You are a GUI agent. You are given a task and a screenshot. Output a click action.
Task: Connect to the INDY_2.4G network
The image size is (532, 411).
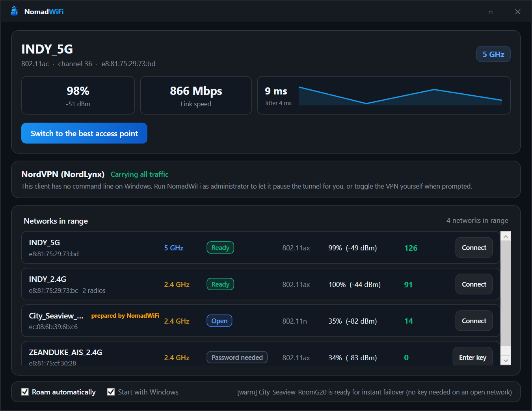coord(474,284)
